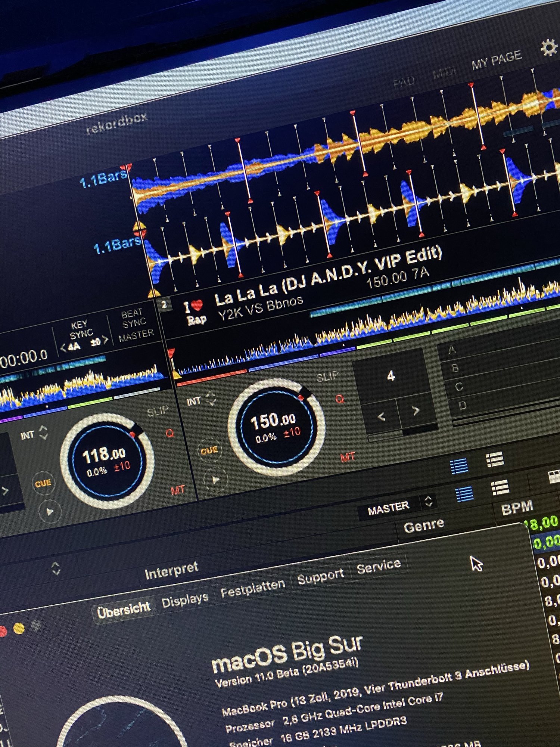
Task: Hit CUE on the 150.00 deck
Action: pyautogui.click(x=209, y=450)
